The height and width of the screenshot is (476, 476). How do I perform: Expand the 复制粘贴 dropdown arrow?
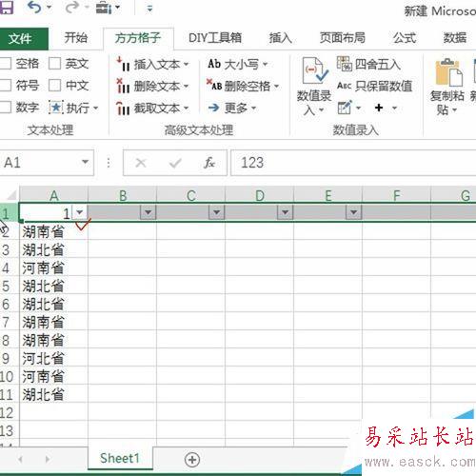(454, 110)
